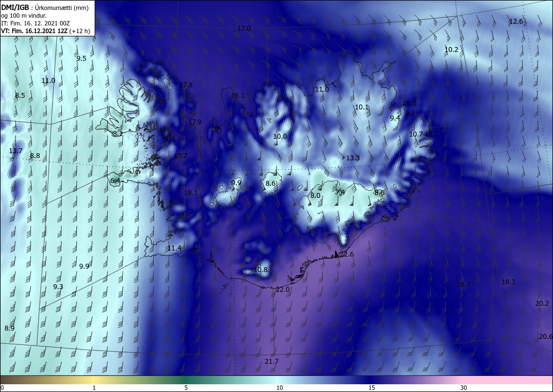Click the value 10.8 on the map

[260, 270]
